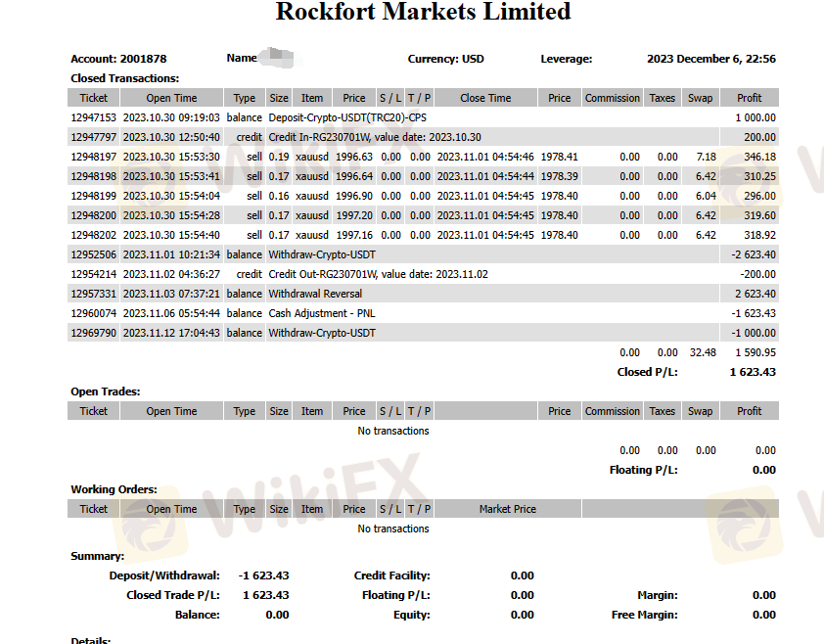Click the Equity: label
The height and width of the screenshot is (644, 824).
click(x=412, y=615)
